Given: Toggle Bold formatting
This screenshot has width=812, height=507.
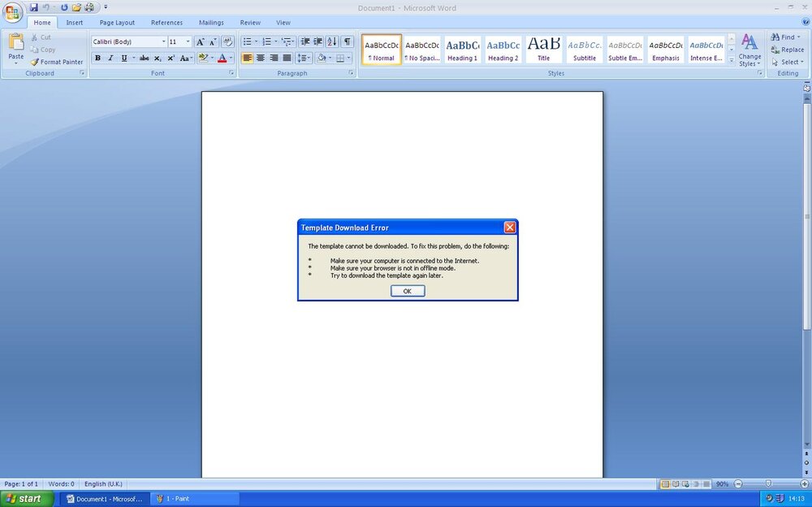Looking at the screenshot, I should [97, 58].
